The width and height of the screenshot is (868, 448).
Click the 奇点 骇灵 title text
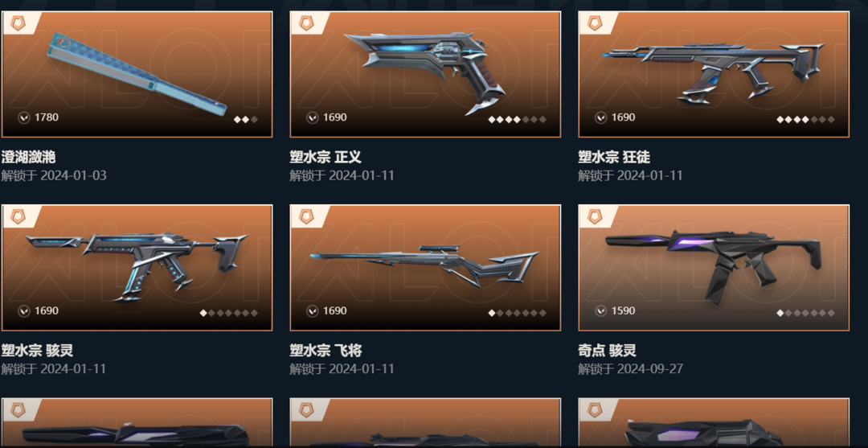(608, 351)
